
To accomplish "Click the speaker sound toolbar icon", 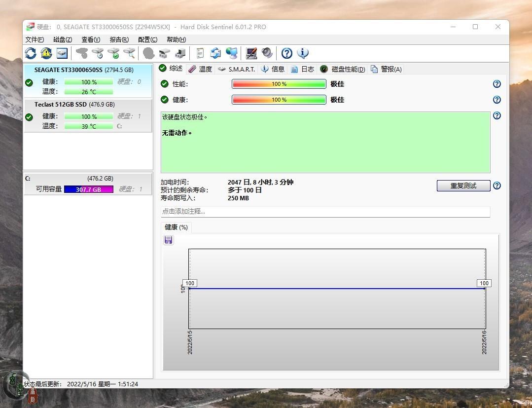I will (267, 53).
